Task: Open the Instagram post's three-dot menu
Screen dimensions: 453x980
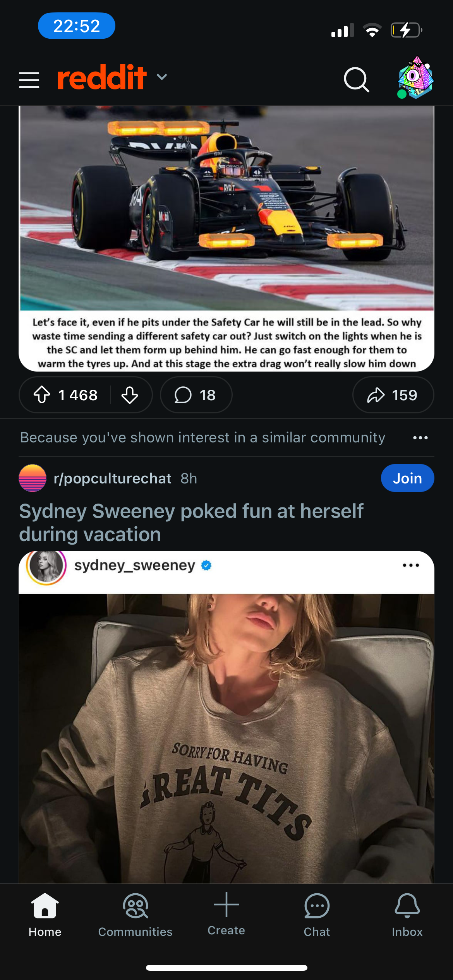Action: tap(410, 565)
